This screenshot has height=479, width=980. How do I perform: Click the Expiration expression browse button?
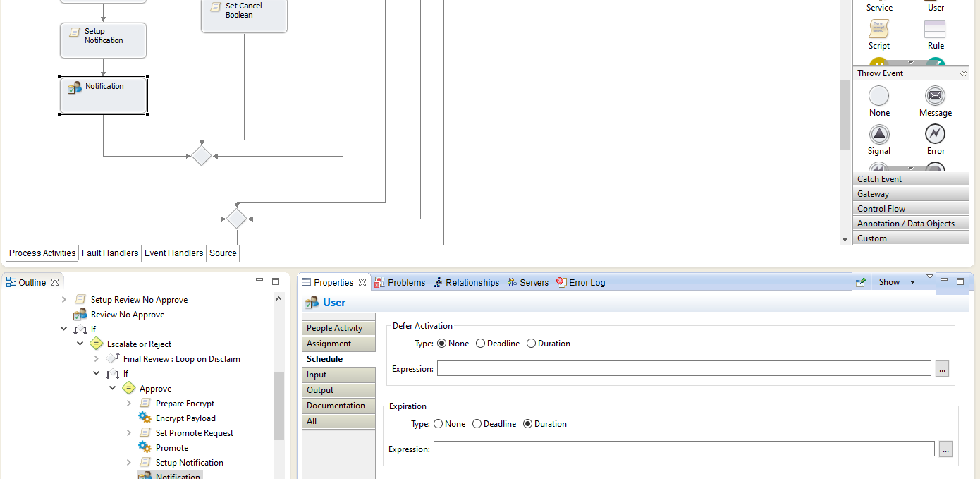pos(945,449)
